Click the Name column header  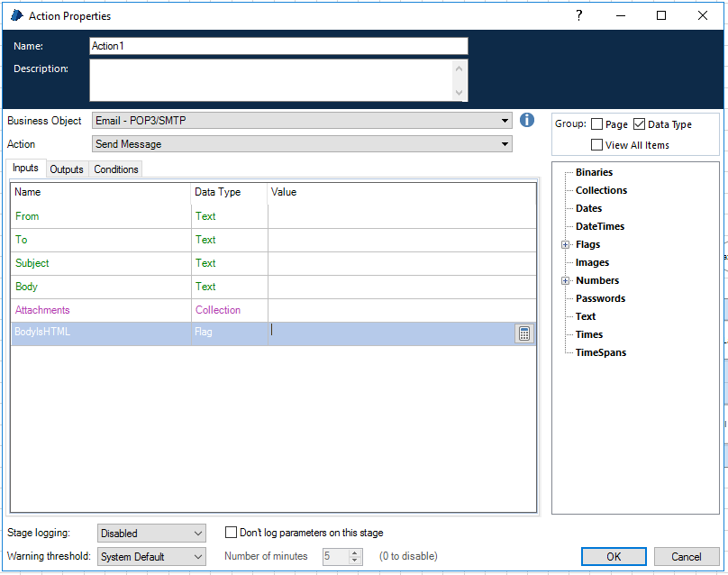coord(101,192)
